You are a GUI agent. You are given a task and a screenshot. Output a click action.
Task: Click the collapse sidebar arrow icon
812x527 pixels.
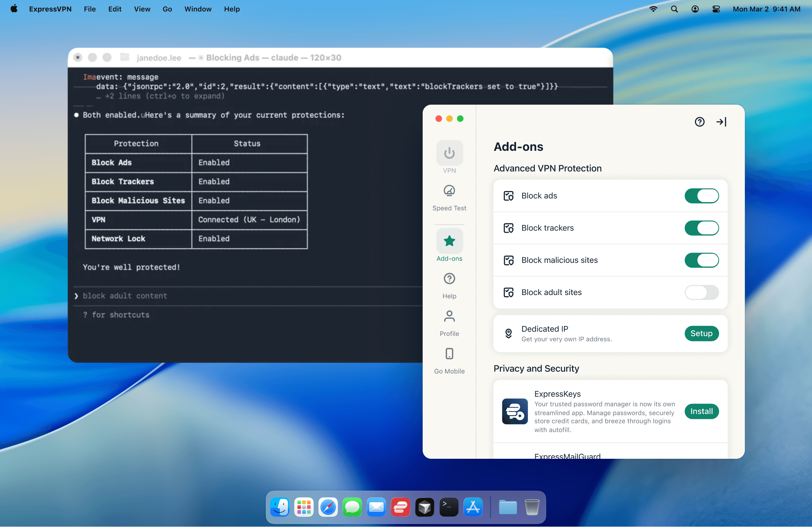coord(721,122)
